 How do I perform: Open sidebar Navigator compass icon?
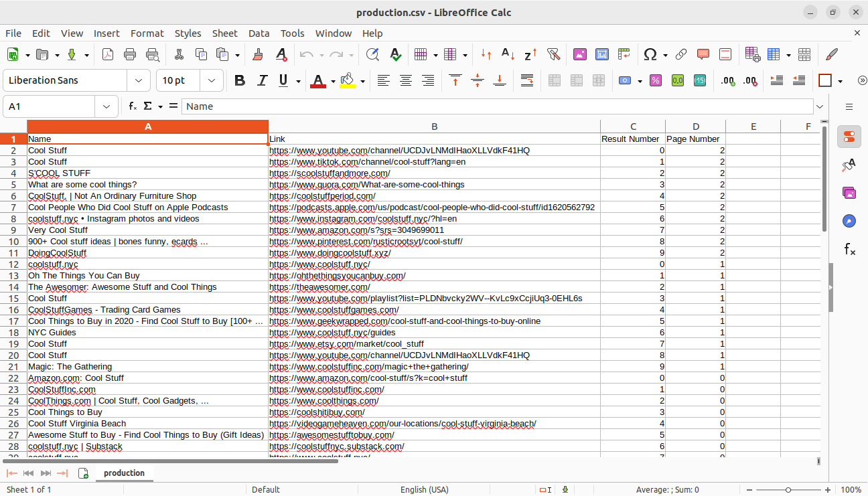click(849, 221)
